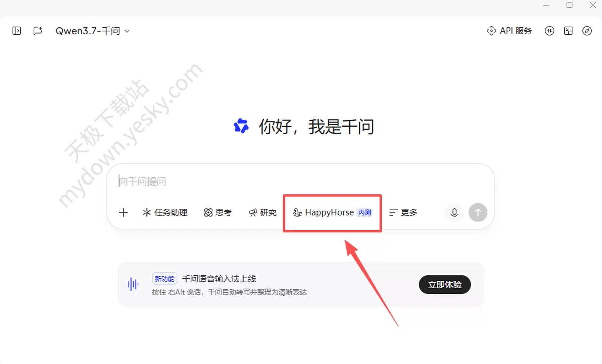The height and width of the screenshot is (364, 602).
Task: Open the compass discover icon
Action: 587,31
